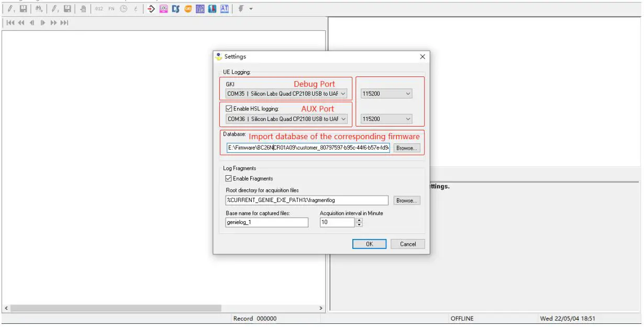
Task: Click the clock icon on the toolbar
Action: 124,8
